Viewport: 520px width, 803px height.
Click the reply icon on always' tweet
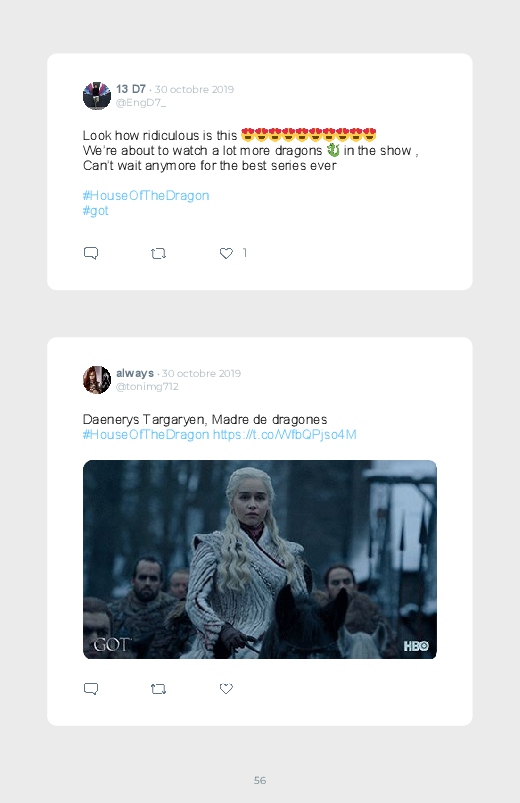pos(91,689)
